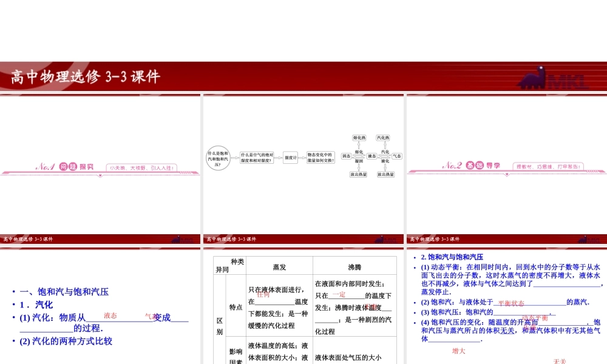Expand the downward arrow below 汽化热
The image size is (607, 364).
384,145
